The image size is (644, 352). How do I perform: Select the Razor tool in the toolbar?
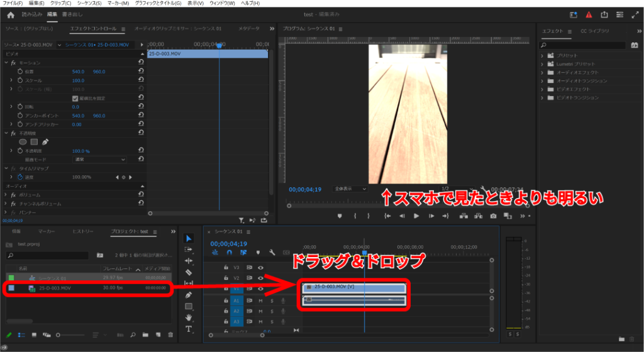point(189,272)
